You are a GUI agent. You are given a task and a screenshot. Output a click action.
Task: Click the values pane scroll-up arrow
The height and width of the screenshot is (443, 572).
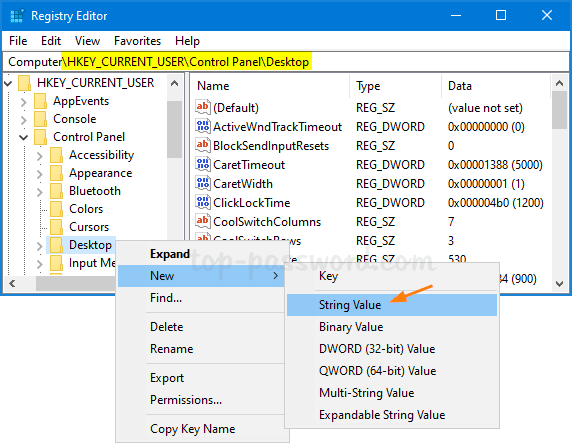559,83
